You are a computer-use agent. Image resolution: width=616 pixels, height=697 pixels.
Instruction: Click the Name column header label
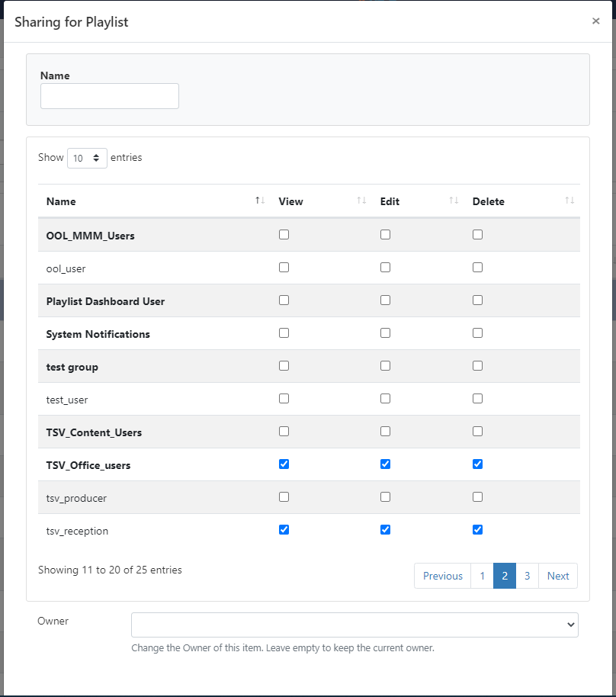pyautogui.click(x=61, y=201)
